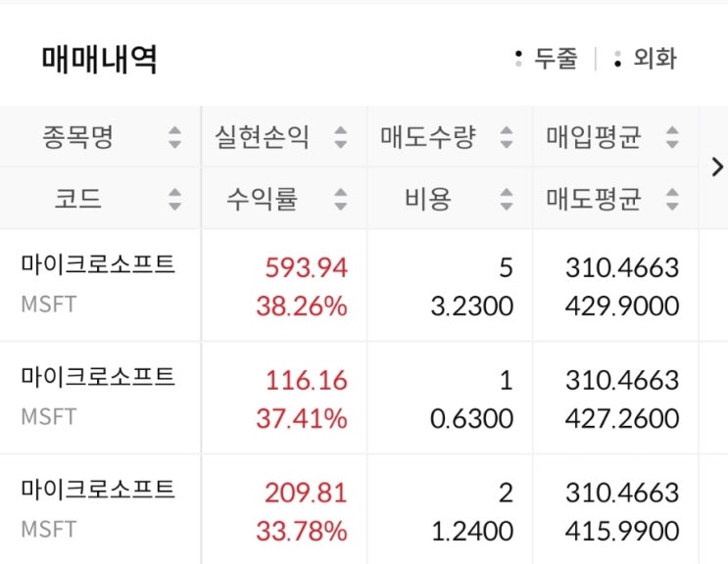Image resolution: width=728 pixels, height=564 pixels.
Task: Sort by 종목명 using its sort arrows
Action: (174, 137)
